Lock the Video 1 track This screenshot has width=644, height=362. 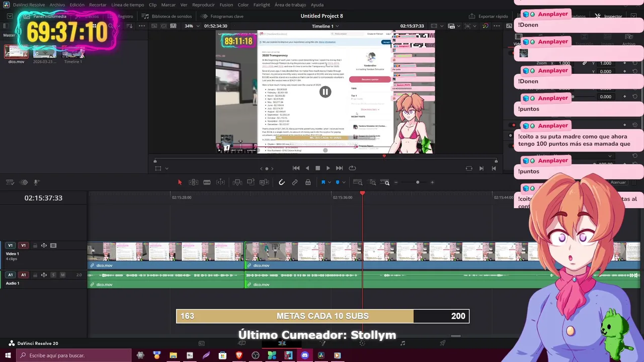click(35, 245)
